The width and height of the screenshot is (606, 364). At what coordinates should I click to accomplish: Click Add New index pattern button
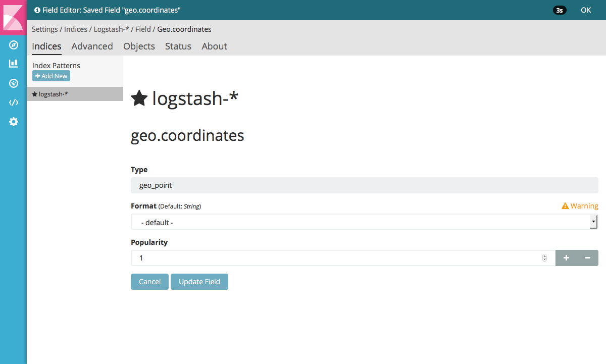point(51,76)
